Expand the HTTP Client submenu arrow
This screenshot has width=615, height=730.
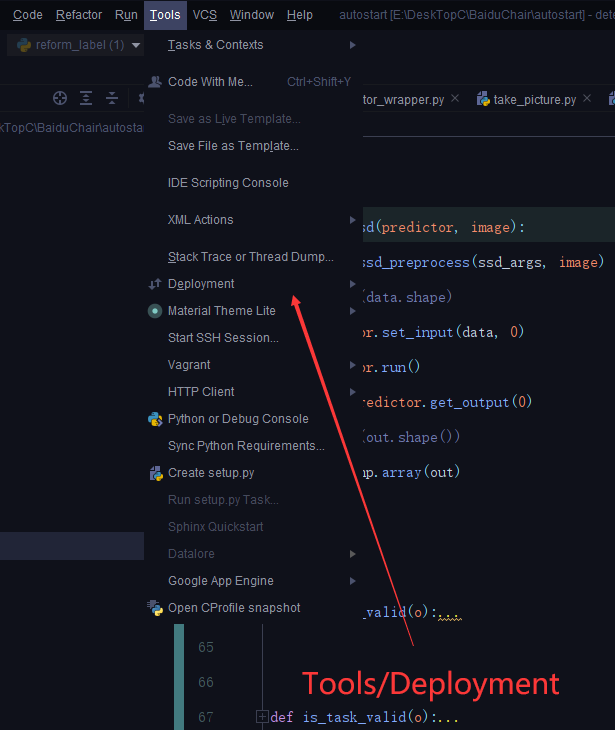[352, 392]
